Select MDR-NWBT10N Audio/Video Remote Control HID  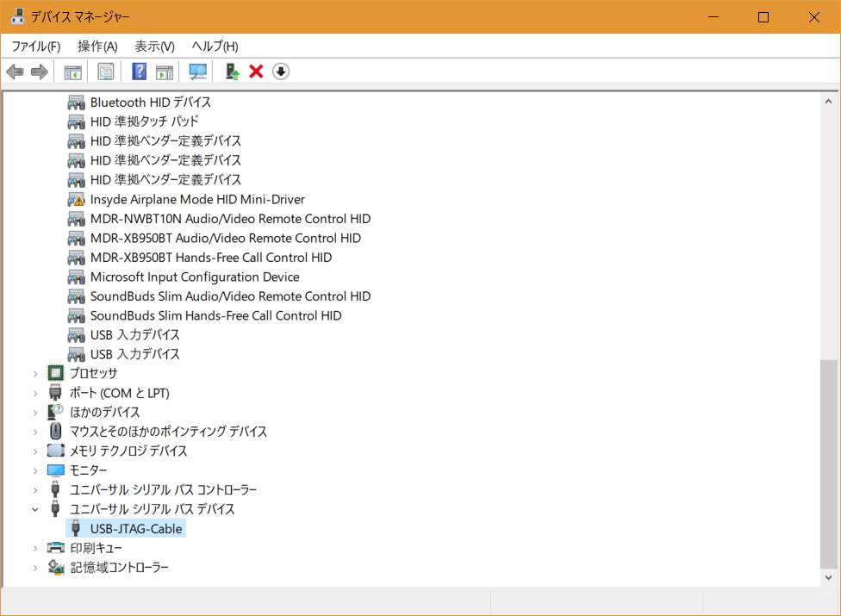(230, 219)
